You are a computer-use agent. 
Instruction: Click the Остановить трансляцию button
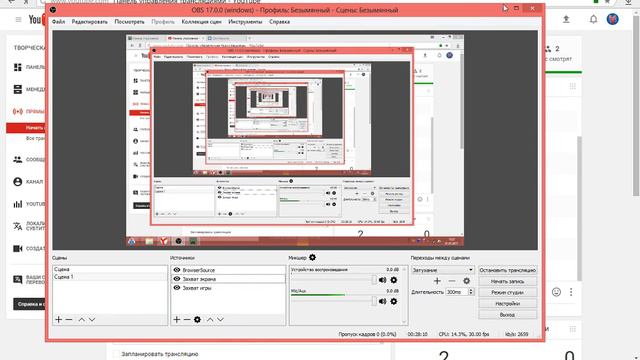pyautogui.click(x=507, y=270)
